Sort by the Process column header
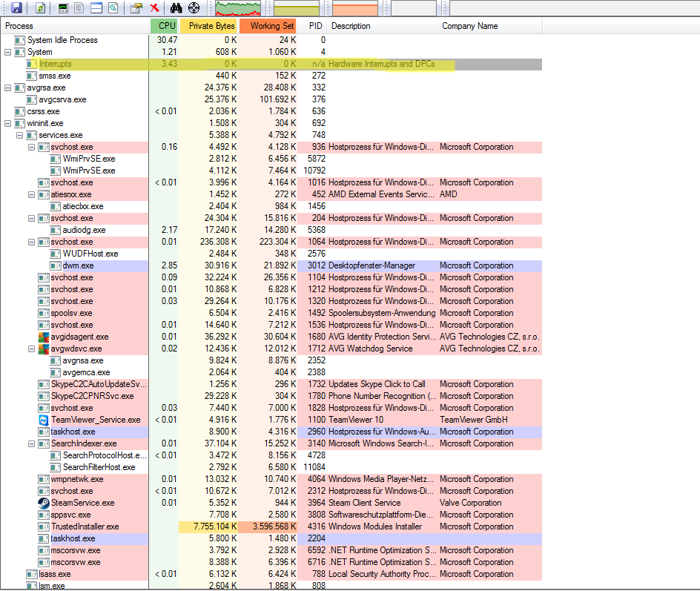This screenshot has height=591, width=700. [75, 26]
